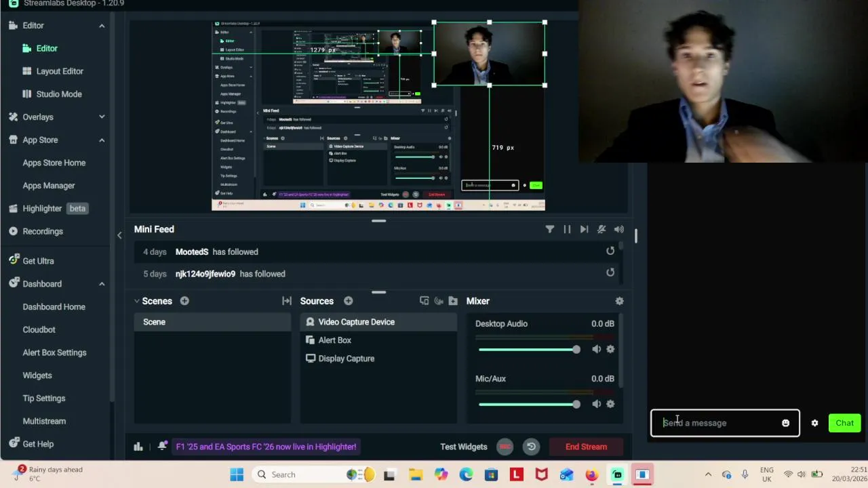The height and width of the screenshot is (488, 868).
Task: Select the Display Capture source
Action: pyautogui.click(x=378, y=359)
